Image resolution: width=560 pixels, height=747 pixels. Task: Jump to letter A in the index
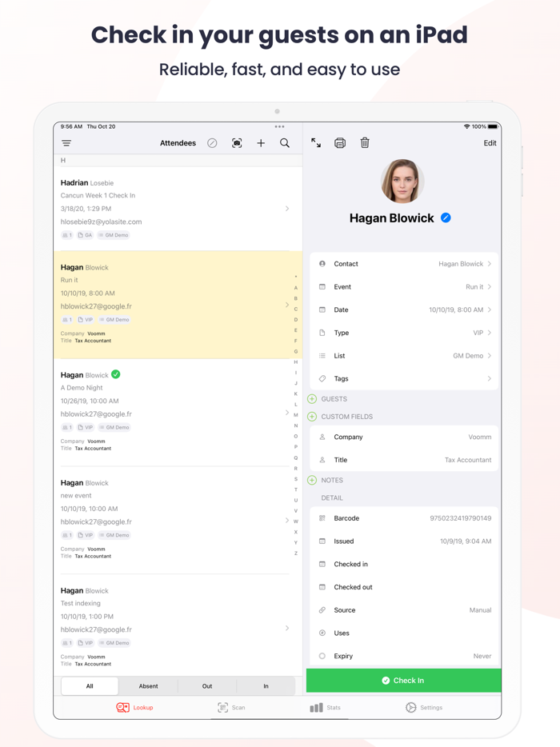[x=295, y=288]
